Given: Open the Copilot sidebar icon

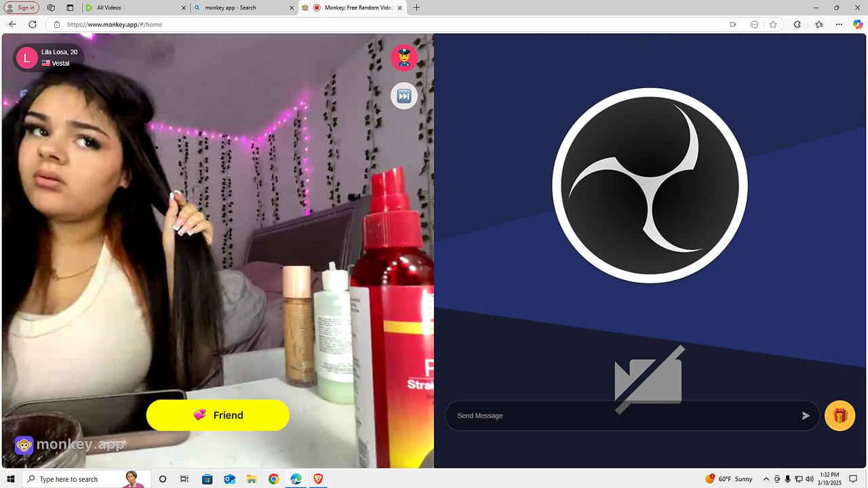Looking at the screenshot, I should [x=858, y=24].
